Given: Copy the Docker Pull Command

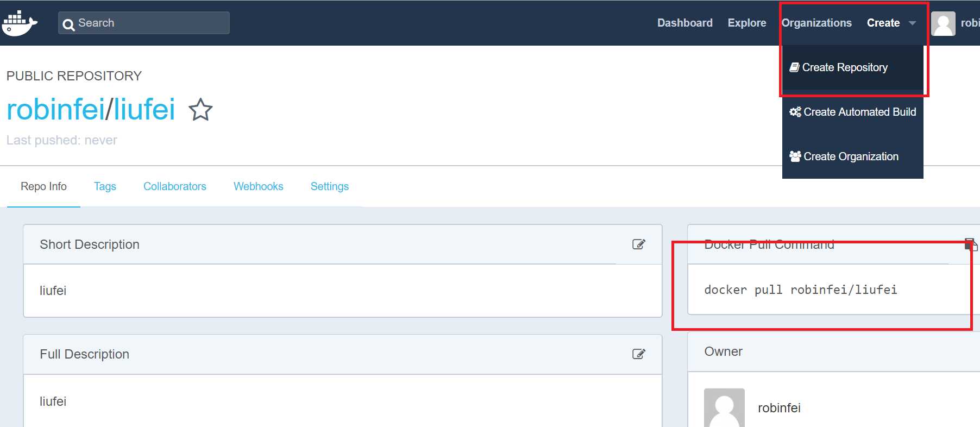Looking at the screenshot, I should point(971,244).
